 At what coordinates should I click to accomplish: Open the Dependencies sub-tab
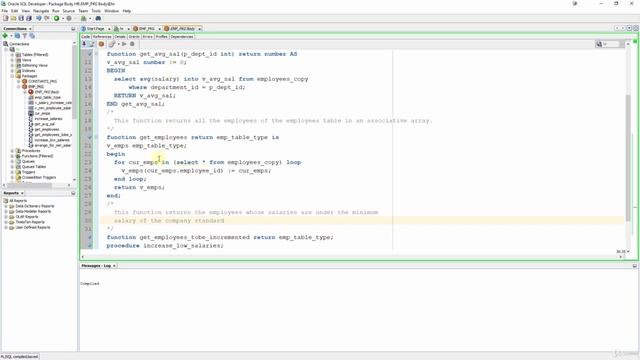coord(182,37)
